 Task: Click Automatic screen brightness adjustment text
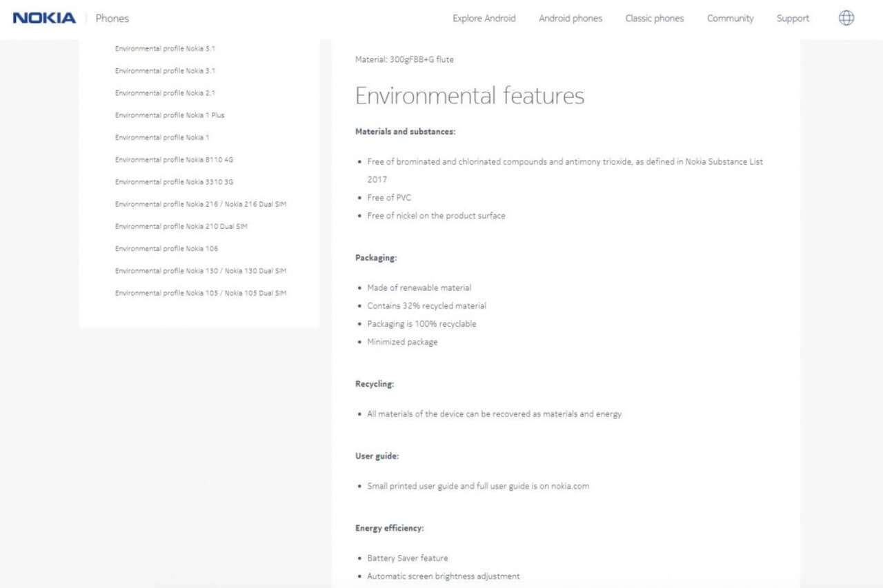(444, 576)
